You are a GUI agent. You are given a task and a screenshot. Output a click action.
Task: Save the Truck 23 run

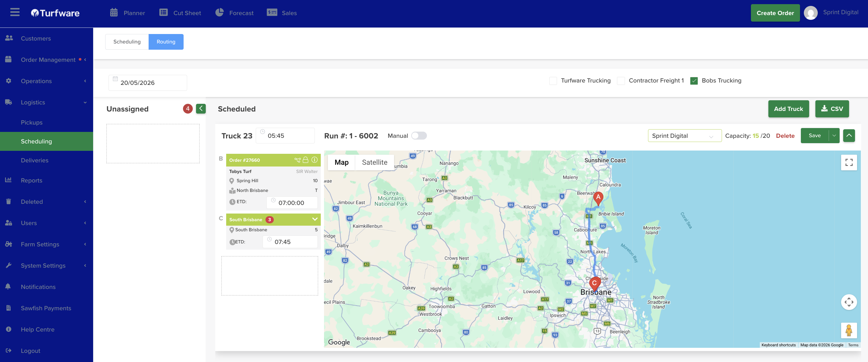(814, 135)
